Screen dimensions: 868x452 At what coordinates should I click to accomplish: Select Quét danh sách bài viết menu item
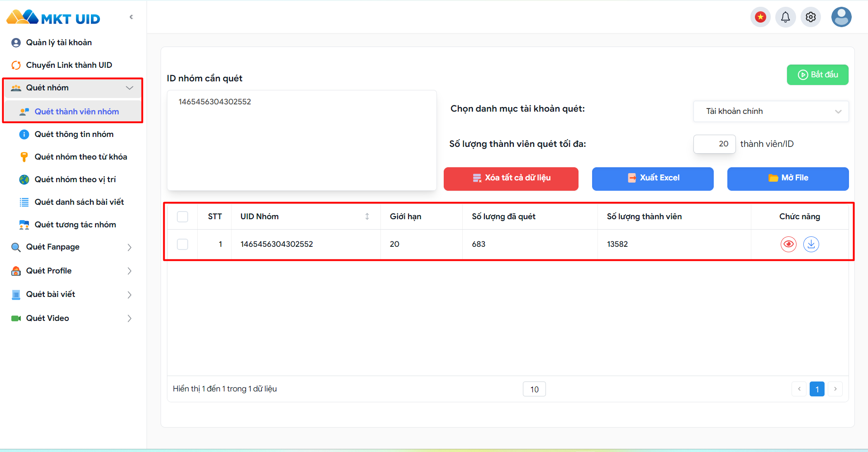coord(79,202)
